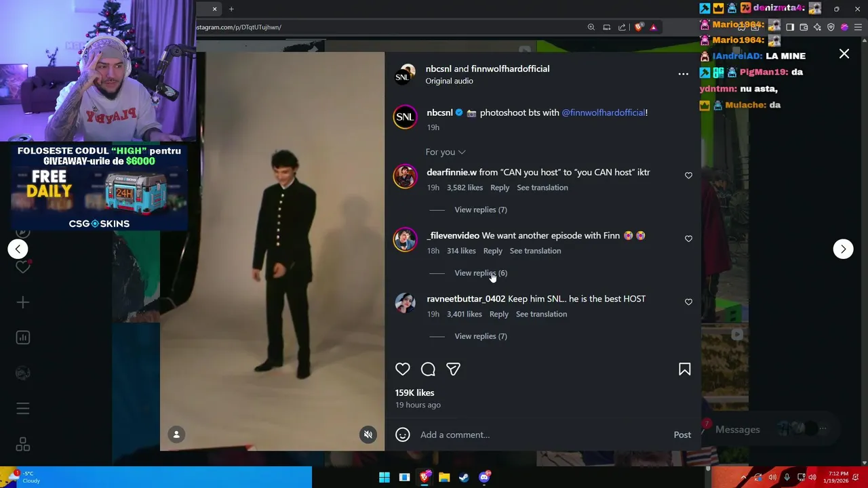View the 3,401 likes on ravneetbuttar_0402's comment
The width and height of the screenshot is (868, 488).
coord(465,314)
